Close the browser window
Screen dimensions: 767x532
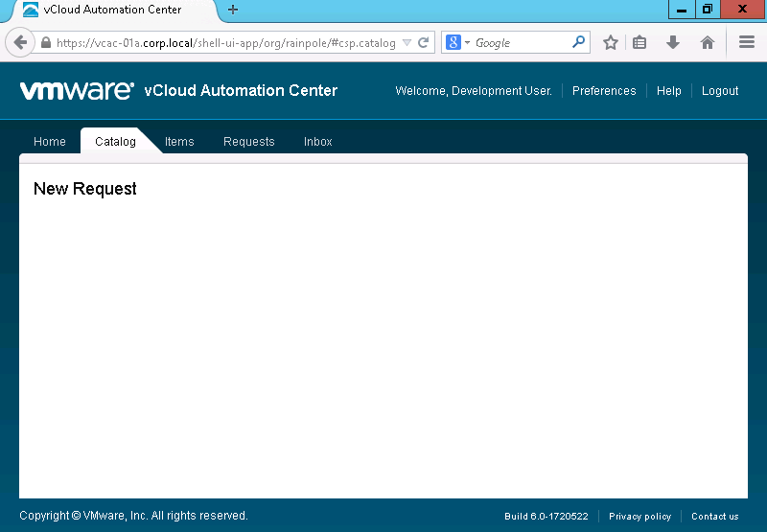click(742, 9)
